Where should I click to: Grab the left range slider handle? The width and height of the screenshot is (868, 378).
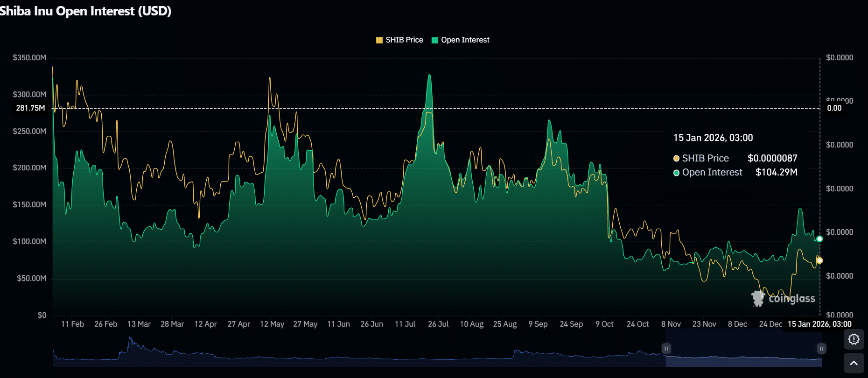(666, 349)
